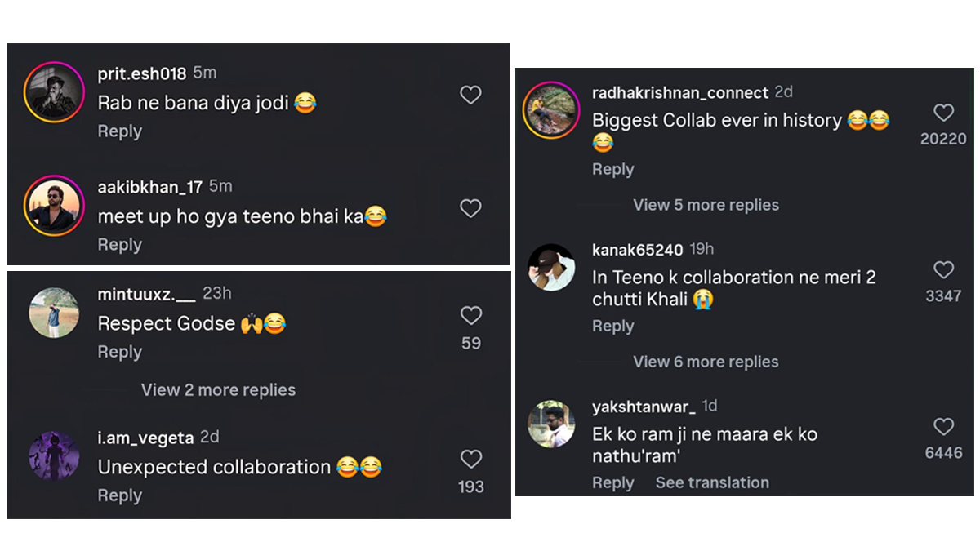
Task: Expand 'View 2 more replies'
Action: (x=218, y=390)
